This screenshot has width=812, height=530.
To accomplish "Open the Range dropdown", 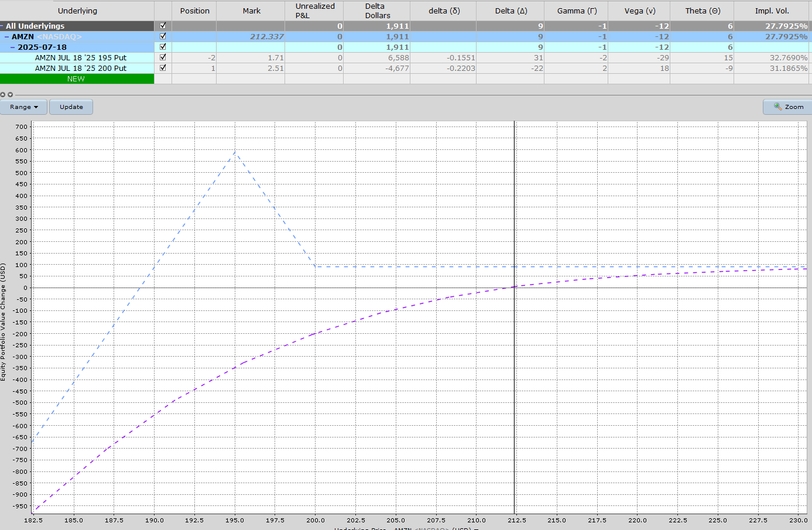I will click(x=23, y=107).
